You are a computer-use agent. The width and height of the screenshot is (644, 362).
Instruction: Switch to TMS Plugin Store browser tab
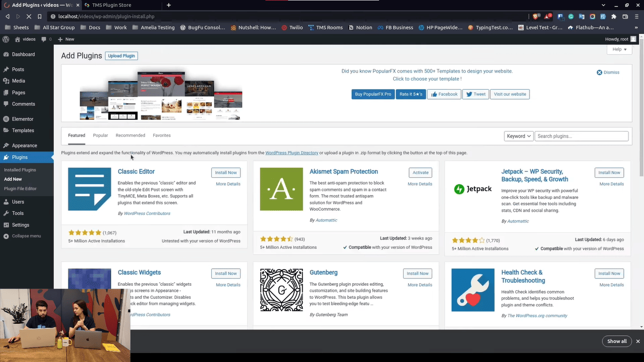[112, 5]
